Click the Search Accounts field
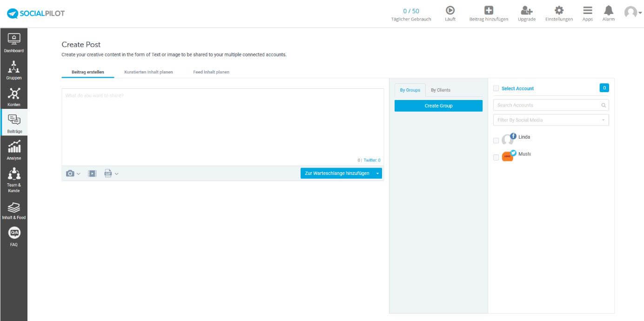Screen dimensions: 644x321 point(551,105)
